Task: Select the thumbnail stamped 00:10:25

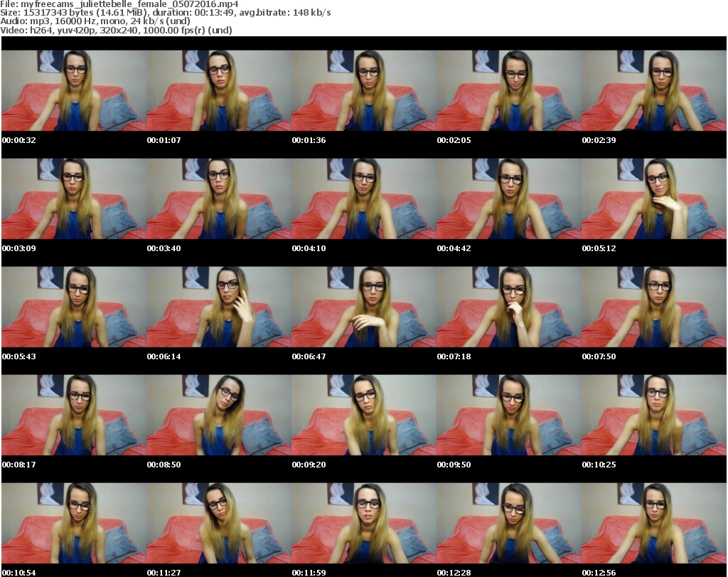Action: (654, 415)
